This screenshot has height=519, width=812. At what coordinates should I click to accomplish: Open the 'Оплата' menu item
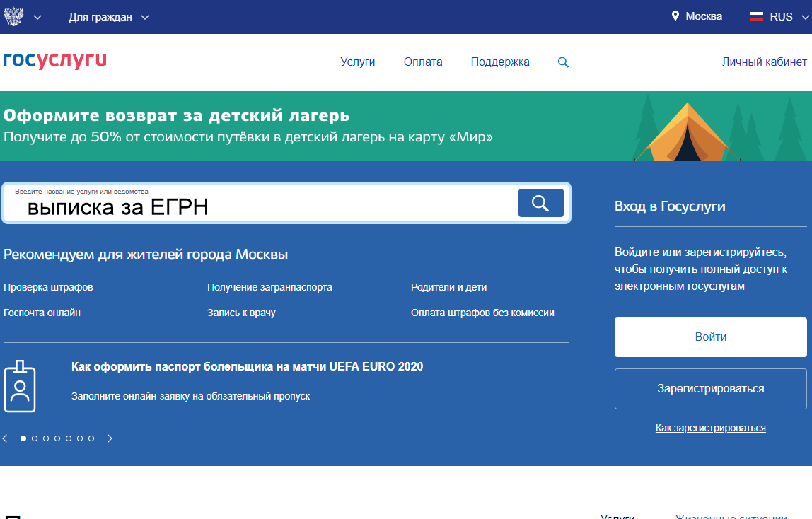click(423, 62)
